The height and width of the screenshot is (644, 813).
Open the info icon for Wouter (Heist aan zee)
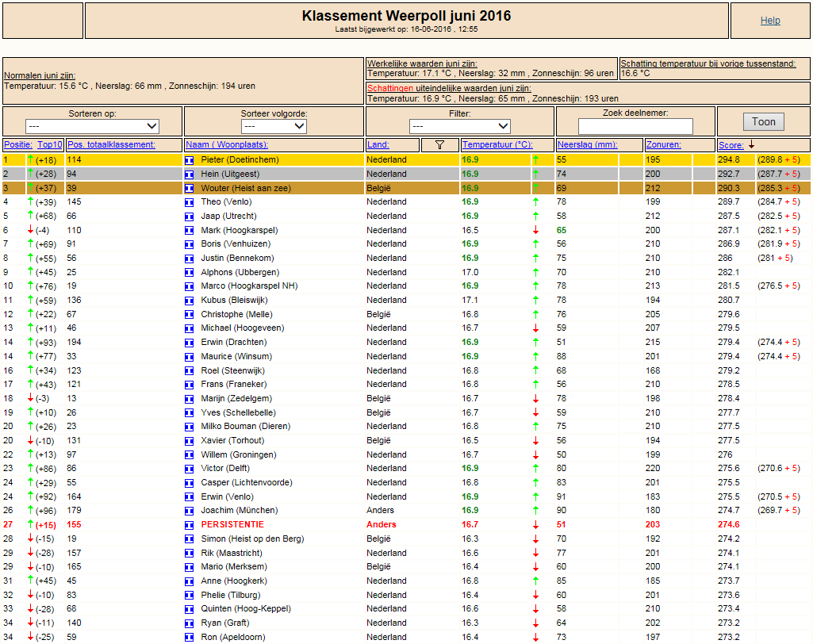tap(190, 189)
